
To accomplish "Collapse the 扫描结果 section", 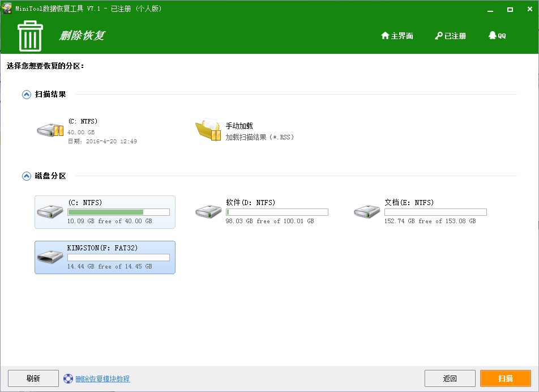I will [x=27, y=95].
